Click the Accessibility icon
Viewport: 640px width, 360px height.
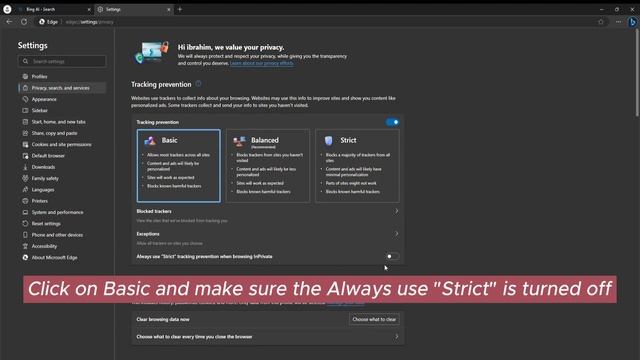[25, 246]
